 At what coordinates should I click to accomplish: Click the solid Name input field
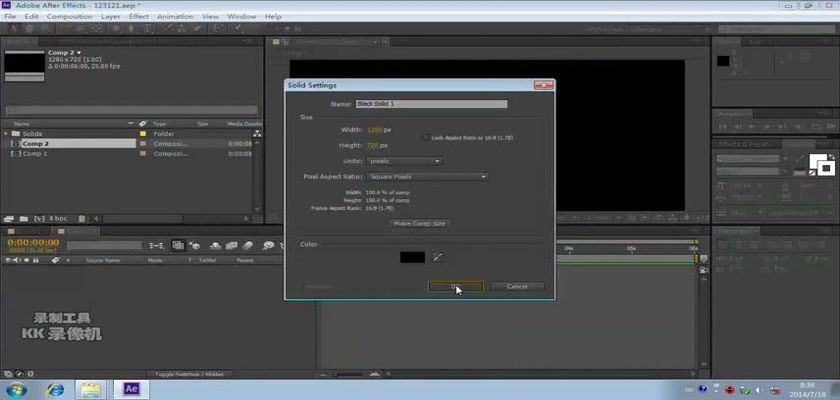coord(431,104)
